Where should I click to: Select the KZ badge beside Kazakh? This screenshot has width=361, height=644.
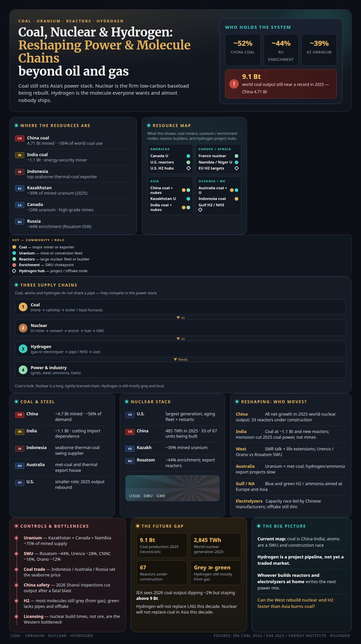[x=130, y=448]
